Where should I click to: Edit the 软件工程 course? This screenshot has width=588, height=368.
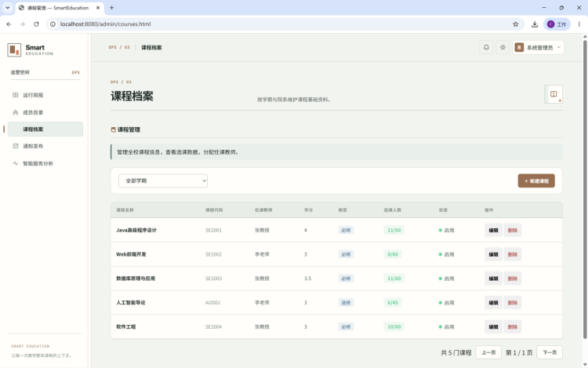click(x=493, y=326)
